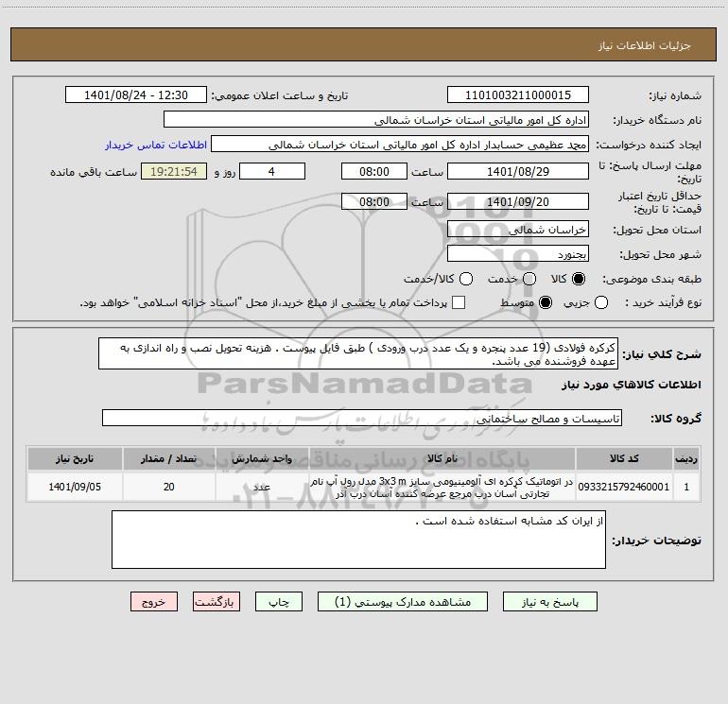Click the price validity time field 08:00
728x704 pixels.
pos(374,202)
